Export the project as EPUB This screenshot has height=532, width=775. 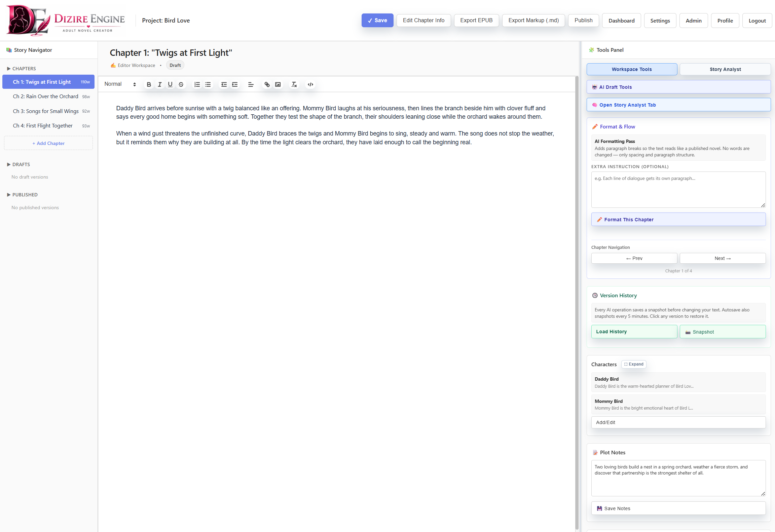476,21
